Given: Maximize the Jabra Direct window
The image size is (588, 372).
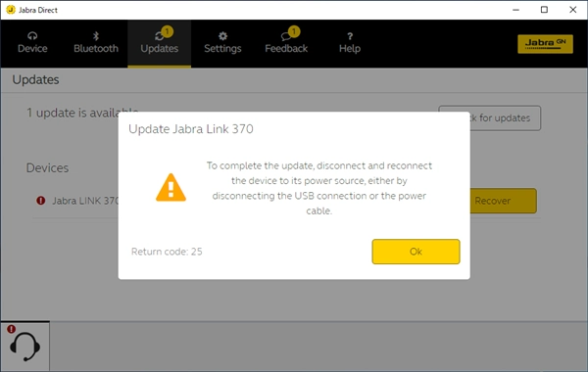Looking at the screenshot, I should 544,10.
